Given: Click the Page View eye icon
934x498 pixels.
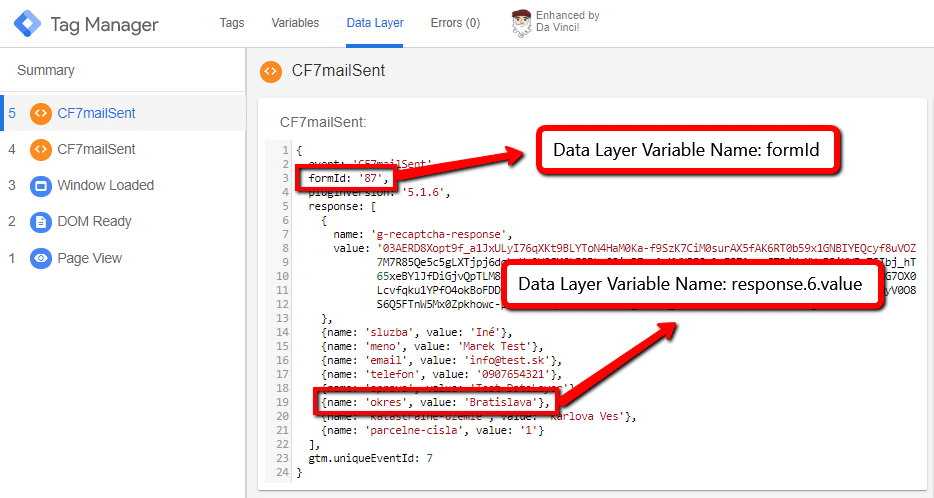Looking at the screenshot, I should point(41,258).
